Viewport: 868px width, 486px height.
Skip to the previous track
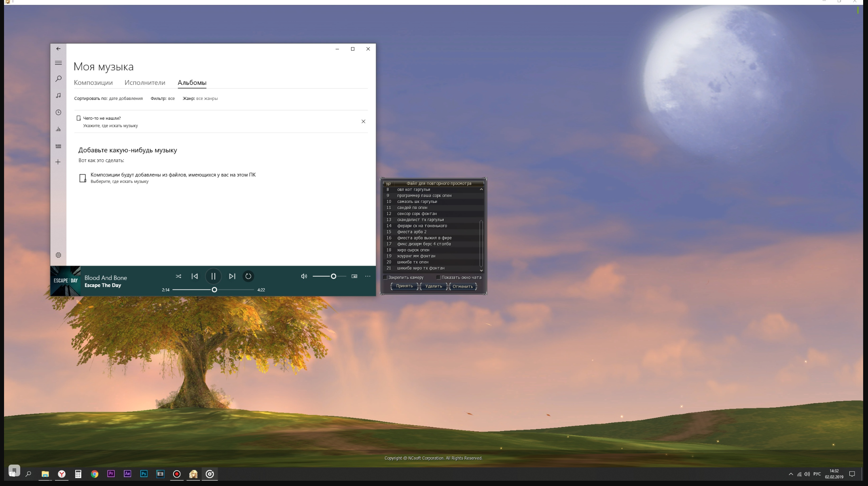195,276
